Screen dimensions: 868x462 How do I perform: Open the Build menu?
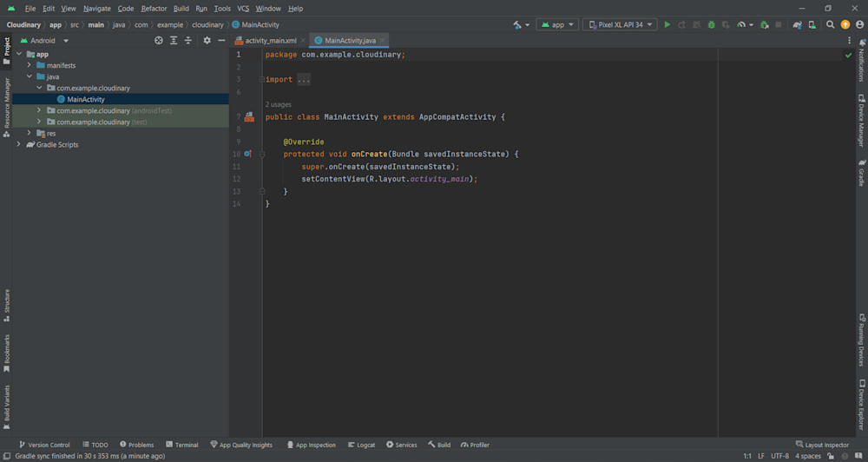(x=181, y=9)
